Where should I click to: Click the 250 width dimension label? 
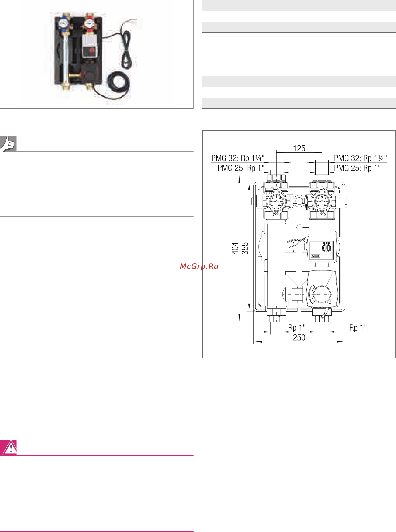click(x=299, y=337)
